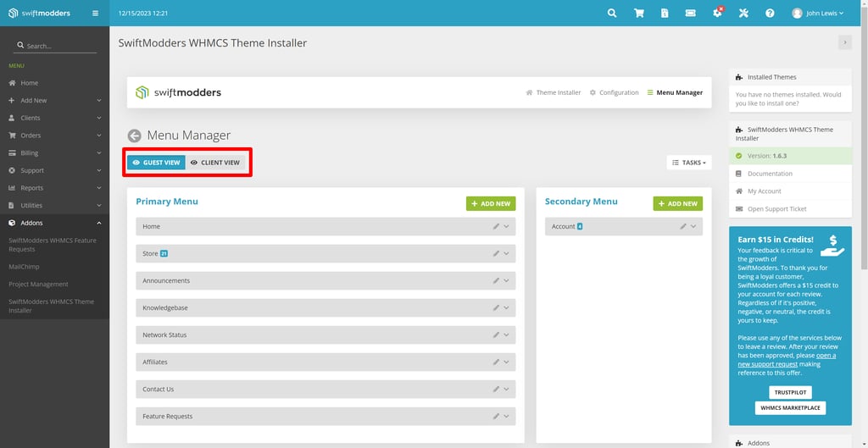The width and height of the screenshot is (868, 448).
Task: Click Add New in Secondary Menu
Action: (677, 203)
